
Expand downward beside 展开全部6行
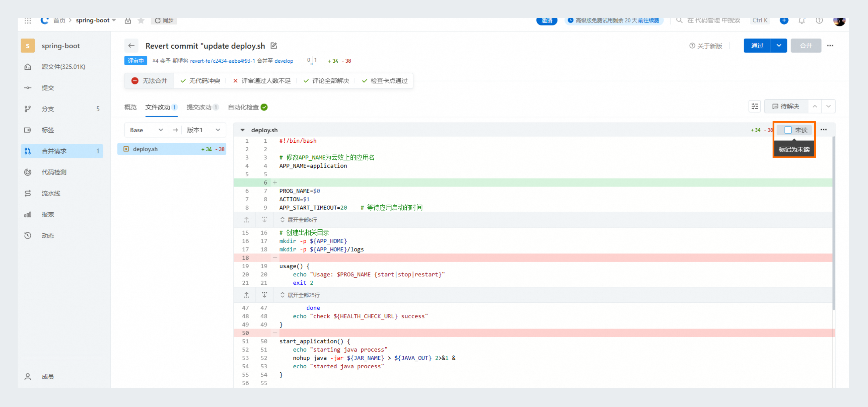click(x=264, y=220)
